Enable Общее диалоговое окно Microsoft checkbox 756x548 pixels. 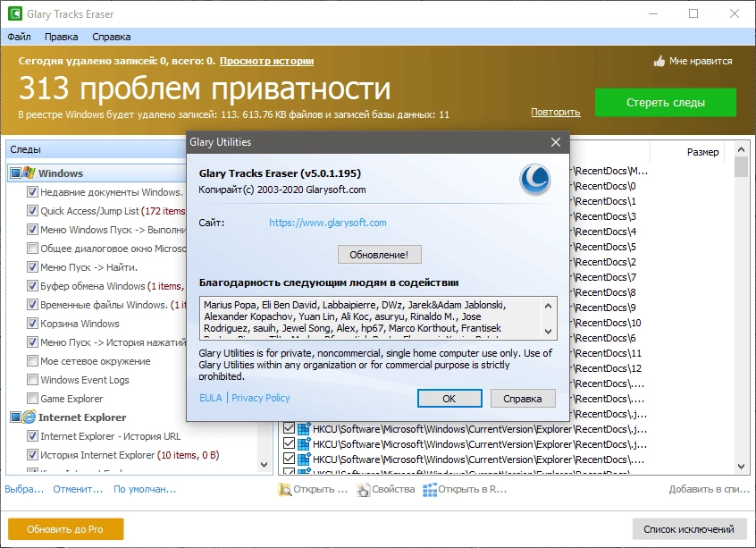tap(32, 249)
